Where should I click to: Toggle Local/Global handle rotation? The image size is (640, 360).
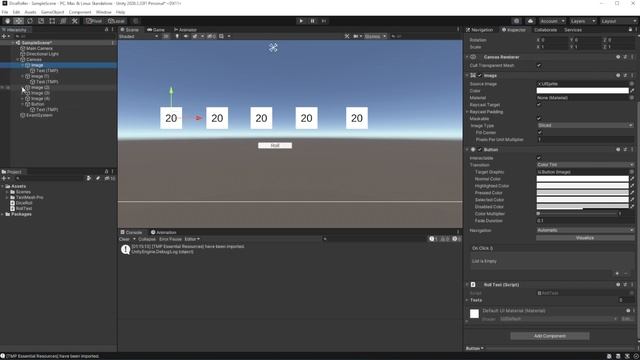coord(116,21)
